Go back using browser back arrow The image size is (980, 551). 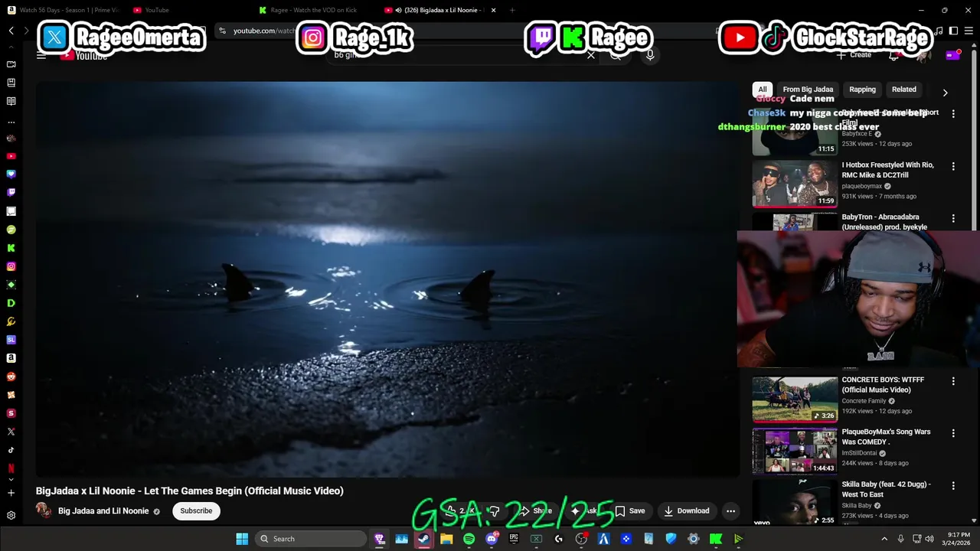tap(11, 31)
